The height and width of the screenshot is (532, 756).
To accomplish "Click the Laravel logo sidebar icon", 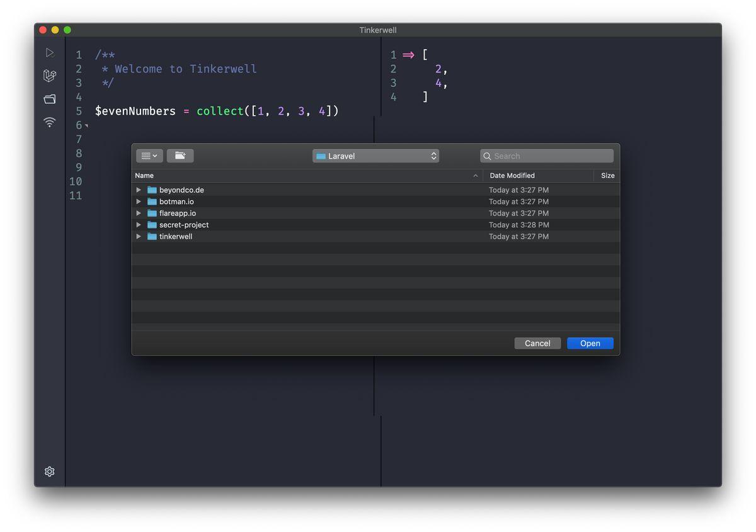I will point(50,76).
